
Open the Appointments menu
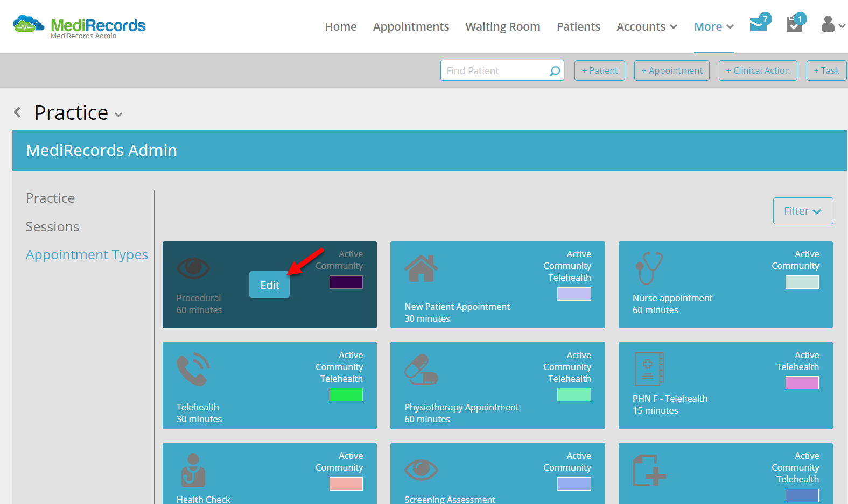click(411, 27)
